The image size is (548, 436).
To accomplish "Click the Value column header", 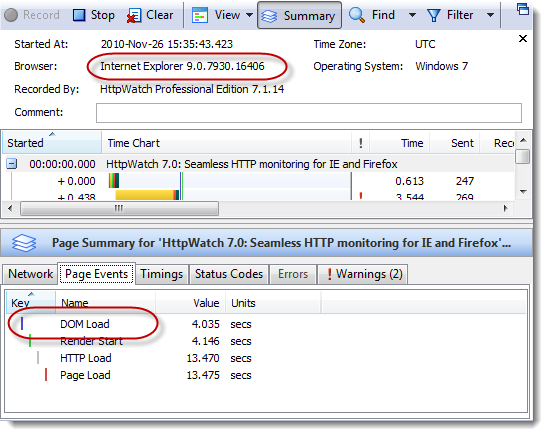I will (x=190, y=303).
